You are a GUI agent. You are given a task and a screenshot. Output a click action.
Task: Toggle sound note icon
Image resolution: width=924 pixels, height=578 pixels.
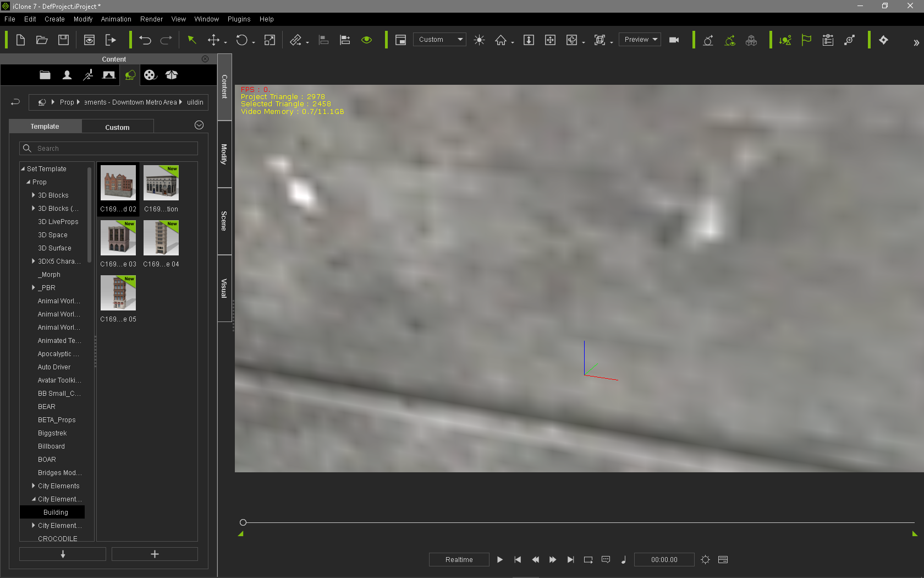[x=623, y=560]
